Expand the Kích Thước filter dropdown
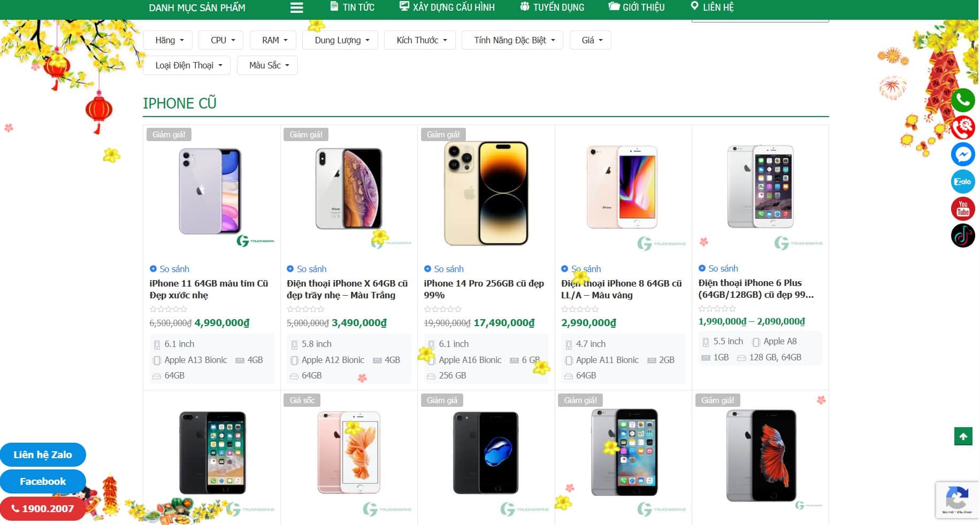Viewport: 980px width, 525px height. (420, 40)
